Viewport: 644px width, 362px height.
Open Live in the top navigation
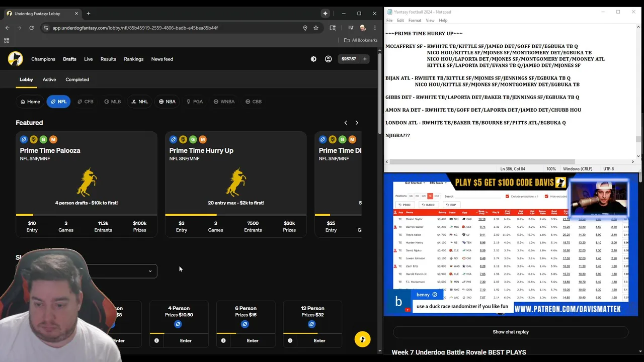point(88,59)
